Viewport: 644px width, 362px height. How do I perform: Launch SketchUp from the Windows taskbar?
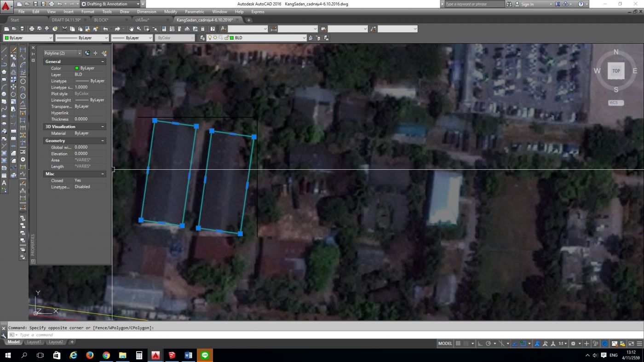point(172,356)
